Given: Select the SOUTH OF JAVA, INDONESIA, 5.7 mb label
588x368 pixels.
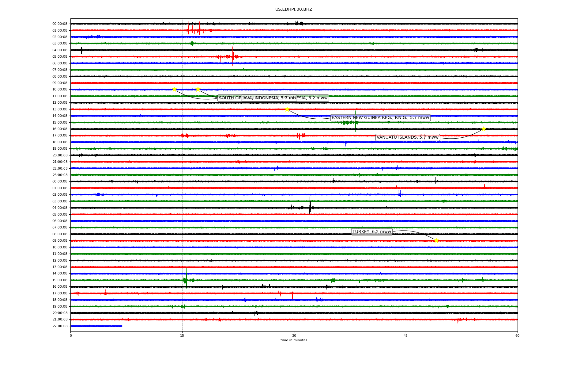Looking at the screenshot, I should click(x=257, y=98).
